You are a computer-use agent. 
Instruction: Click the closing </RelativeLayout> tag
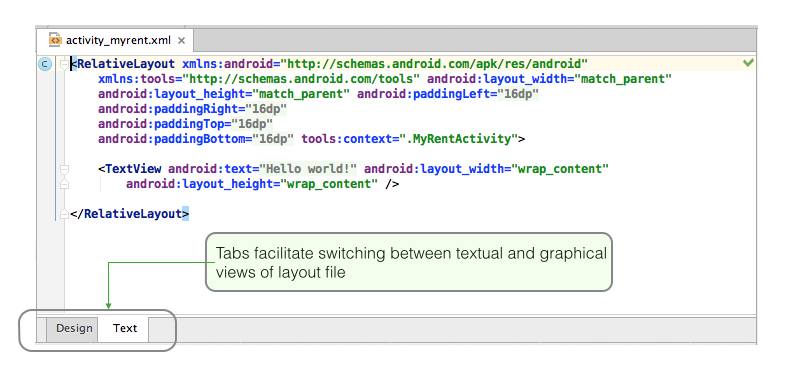coord(130,214)
